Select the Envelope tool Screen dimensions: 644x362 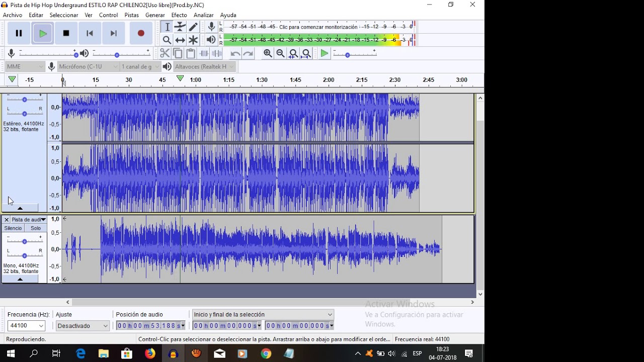click(x=180, y=27)
